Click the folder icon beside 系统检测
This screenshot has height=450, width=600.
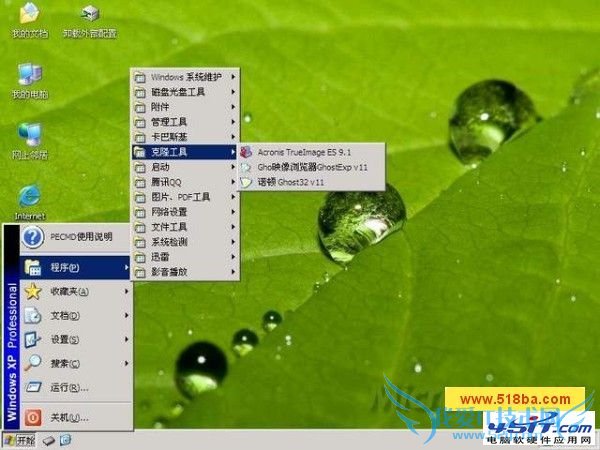pos(140,242)
